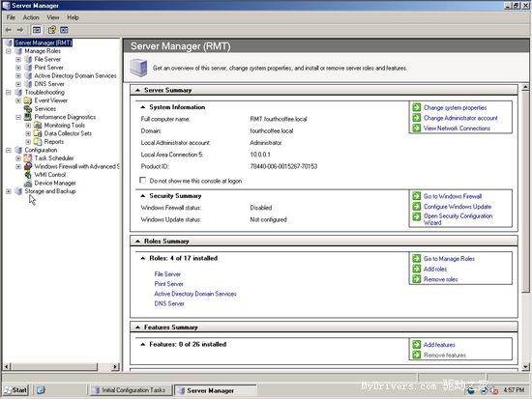Click green arrow icon beside Add features

click(x=416, y=345)
